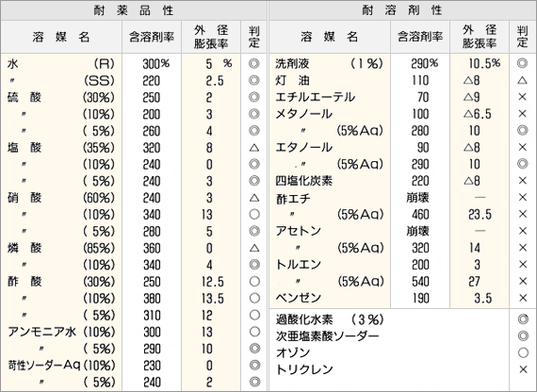Select the アンモニア水 (10%) row label

[61, 332]
